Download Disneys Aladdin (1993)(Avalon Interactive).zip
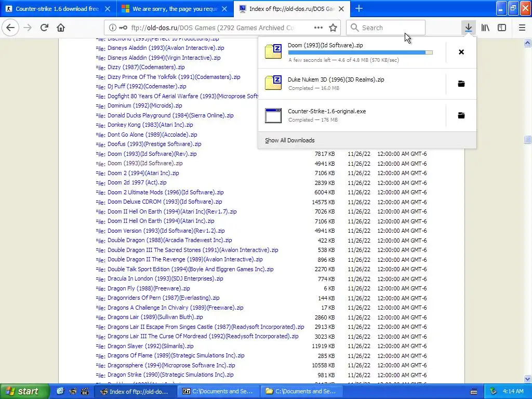 pos(166,48)
